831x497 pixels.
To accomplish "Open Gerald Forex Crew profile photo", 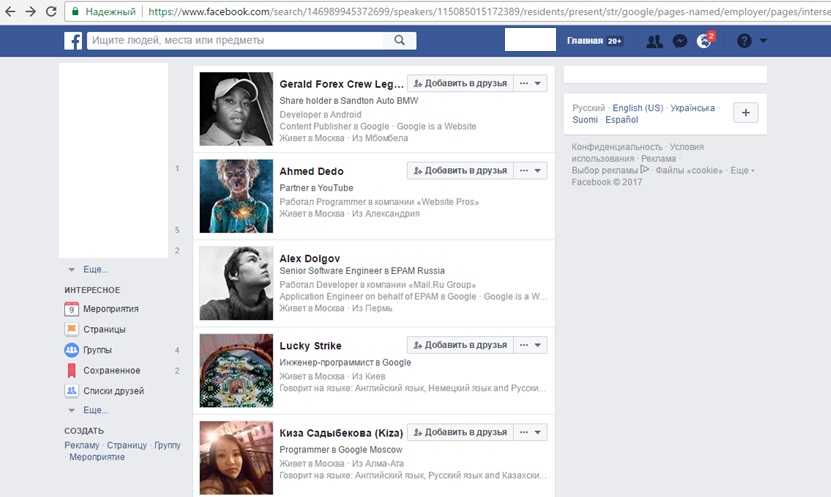I will pyautogui.click(x=236, y=109).
